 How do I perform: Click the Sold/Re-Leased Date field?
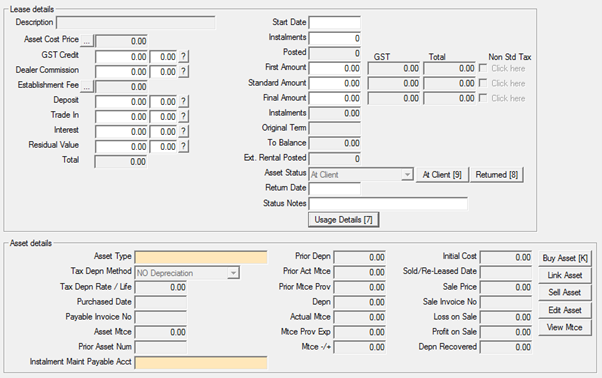(x=506, y=272)
